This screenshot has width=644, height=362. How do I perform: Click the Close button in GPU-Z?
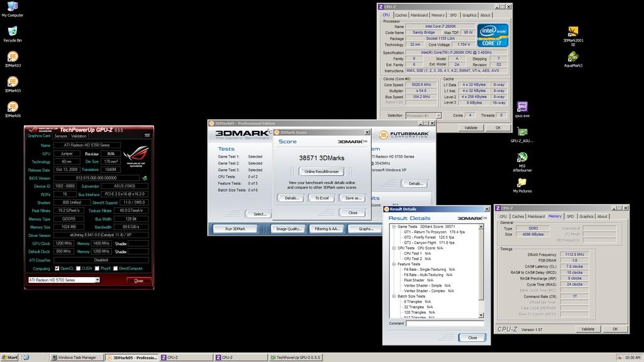pos(139,281)
